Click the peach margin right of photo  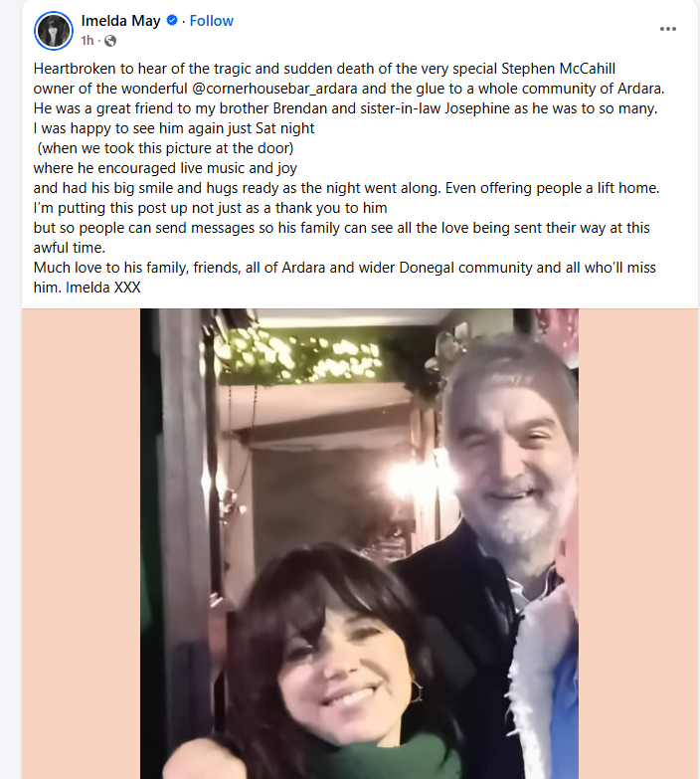(x=638, y=543)
